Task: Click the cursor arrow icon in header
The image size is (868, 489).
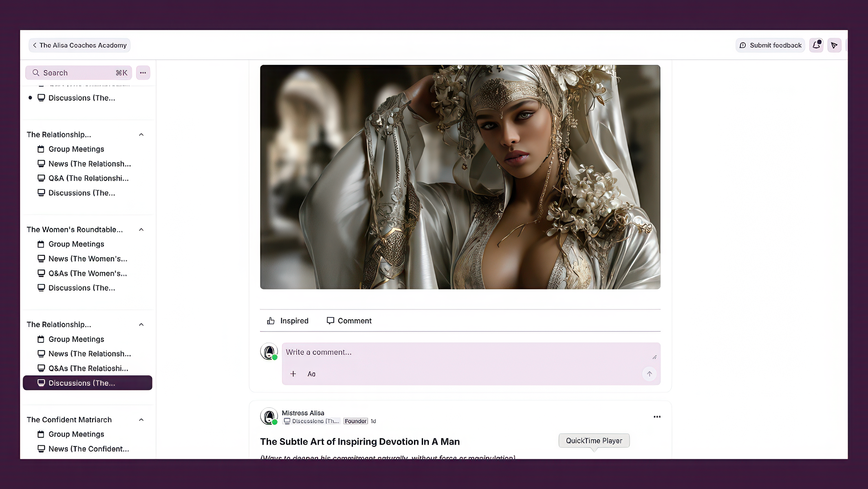Action: pyautogui.click(x=834, y=45)
